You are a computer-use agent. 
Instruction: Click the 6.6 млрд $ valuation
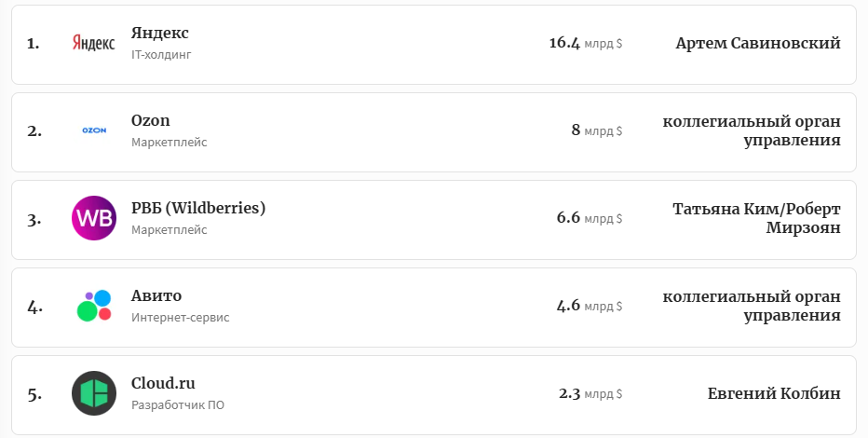(590, 219)
